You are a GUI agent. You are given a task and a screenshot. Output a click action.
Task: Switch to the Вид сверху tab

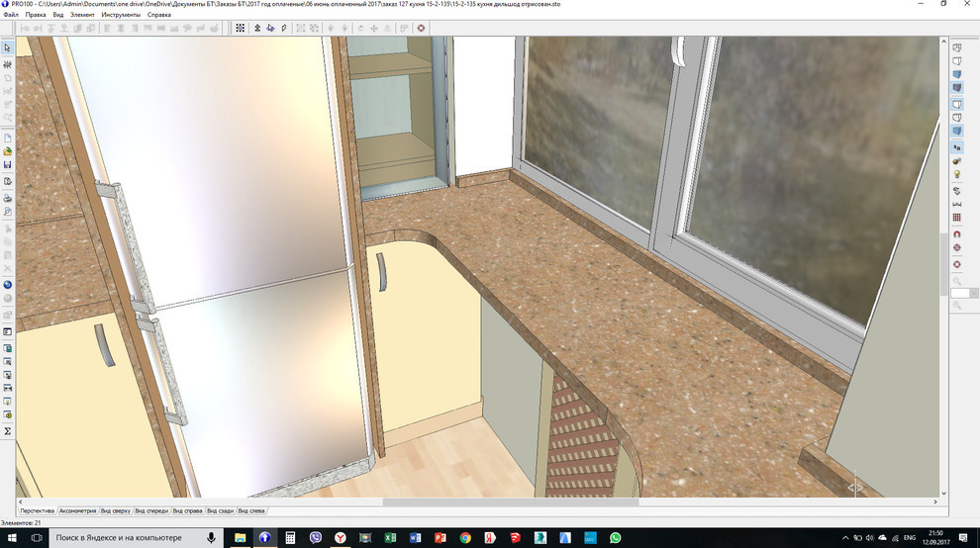click(115, 511)
